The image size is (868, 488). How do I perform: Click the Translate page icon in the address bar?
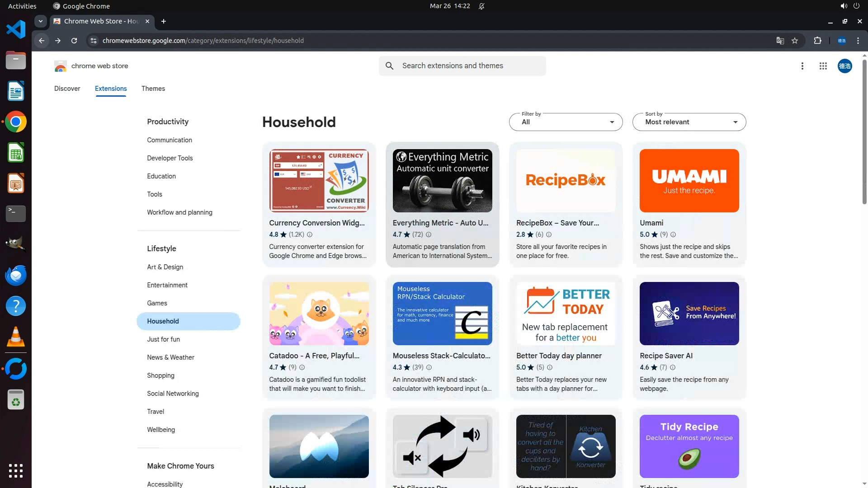point(780,41)
